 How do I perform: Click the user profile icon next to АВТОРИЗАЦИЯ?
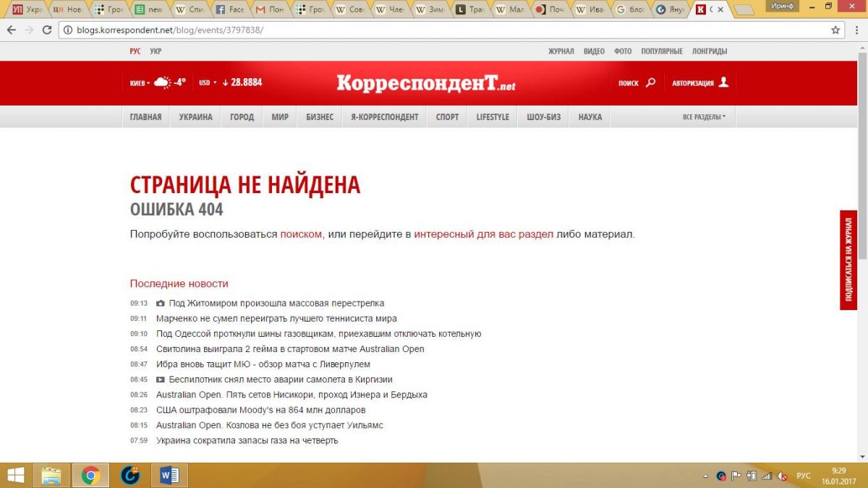(x=723, y=82)
